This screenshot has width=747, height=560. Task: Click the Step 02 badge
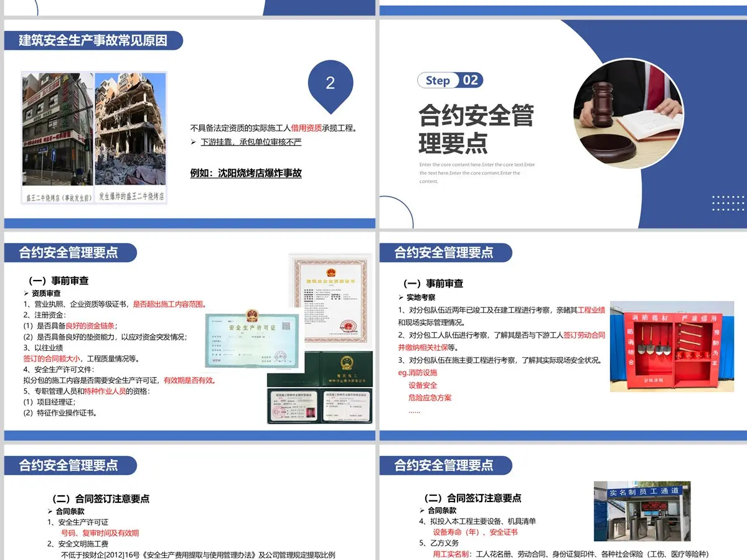[450, 80]
